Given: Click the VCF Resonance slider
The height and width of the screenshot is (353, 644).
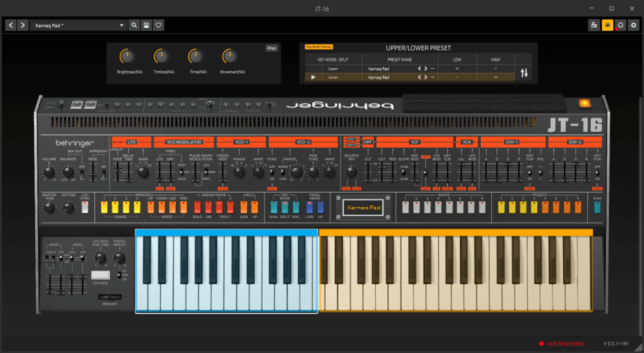Looking at the screenshot, I should coord(392,172).
